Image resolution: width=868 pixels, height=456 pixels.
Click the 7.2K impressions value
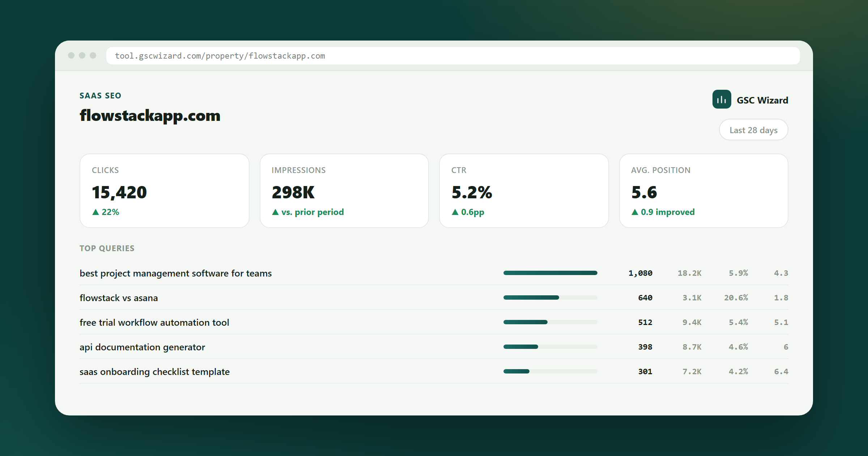pos(692,372)
